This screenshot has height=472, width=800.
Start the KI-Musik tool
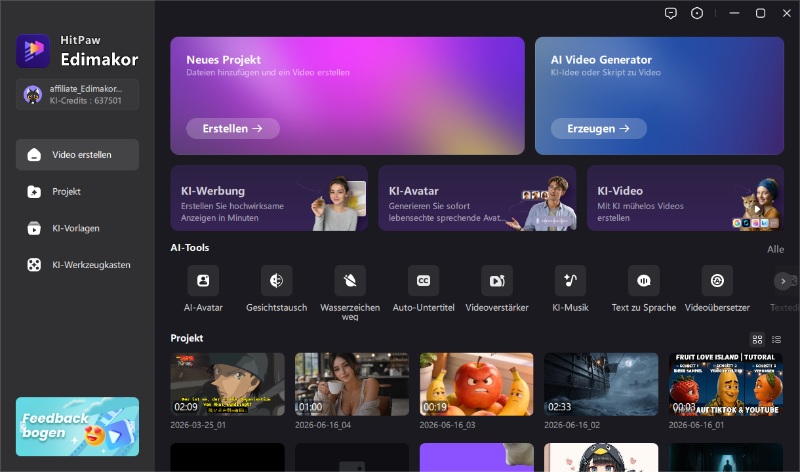(570, 281)
